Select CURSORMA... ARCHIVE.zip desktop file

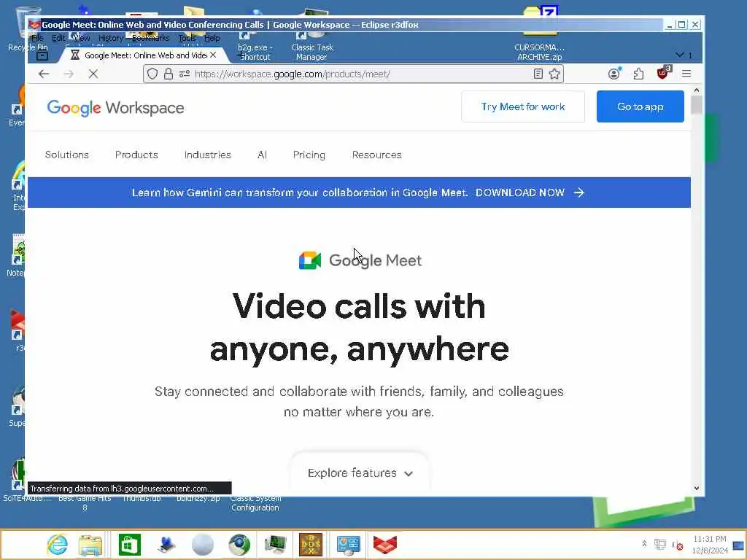(x=539, y=52)
